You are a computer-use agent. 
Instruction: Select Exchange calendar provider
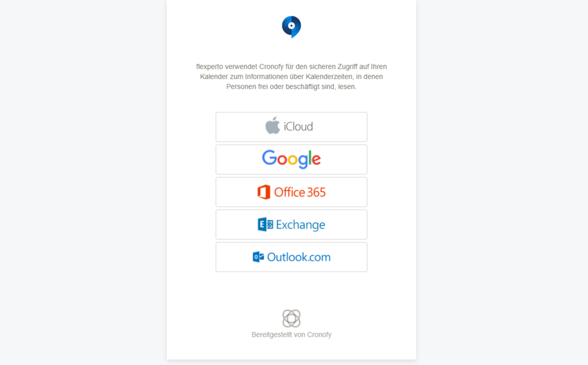pos(292,224)
